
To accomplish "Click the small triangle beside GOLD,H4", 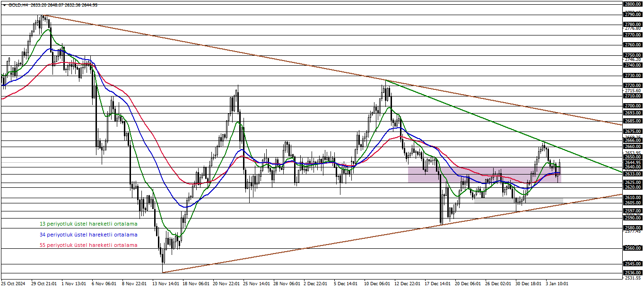I will pyautogui.click(x=4, y=5).
